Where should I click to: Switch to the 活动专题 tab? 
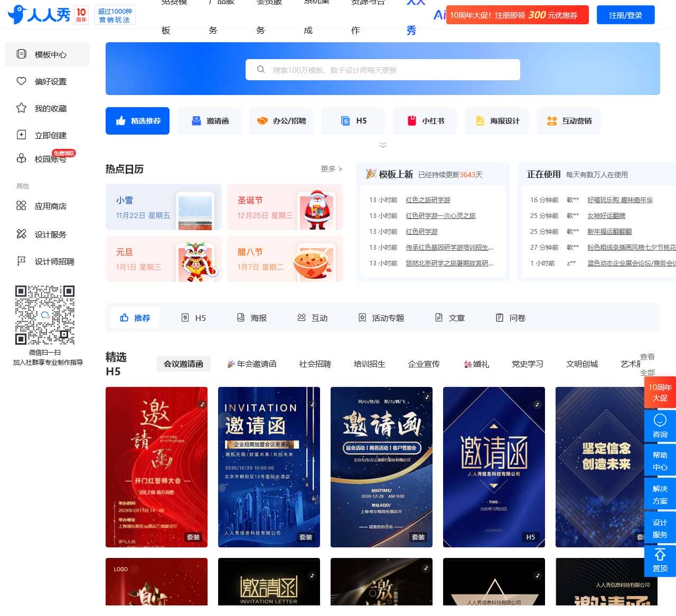pyautogui.click(x=381, y=318)
